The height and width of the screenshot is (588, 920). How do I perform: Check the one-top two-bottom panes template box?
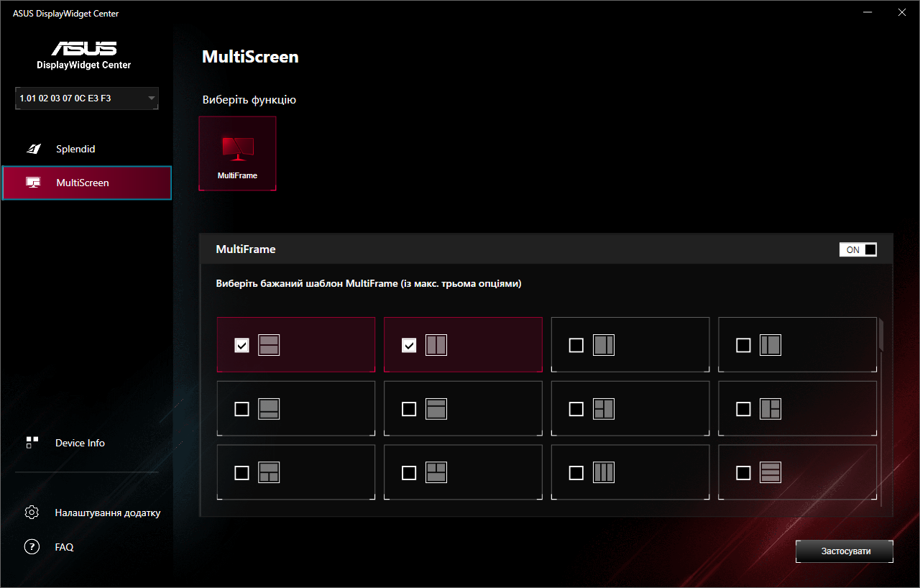241,473
